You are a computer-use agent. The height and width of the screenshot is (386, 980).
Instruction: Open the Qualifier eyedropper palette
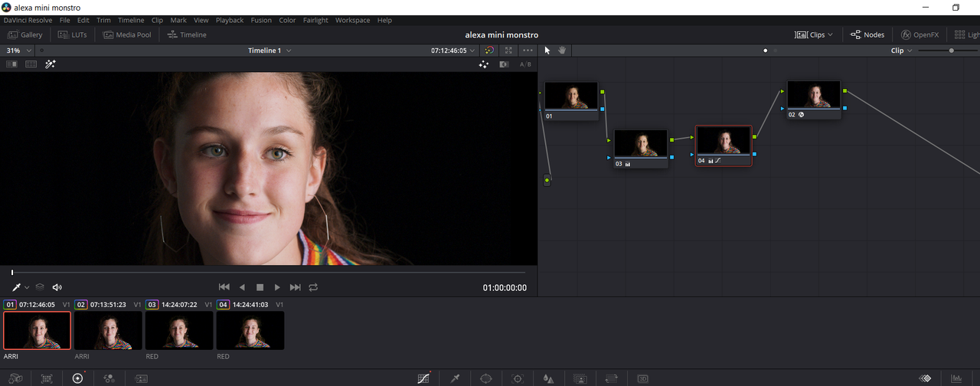[x=455, y=378]
